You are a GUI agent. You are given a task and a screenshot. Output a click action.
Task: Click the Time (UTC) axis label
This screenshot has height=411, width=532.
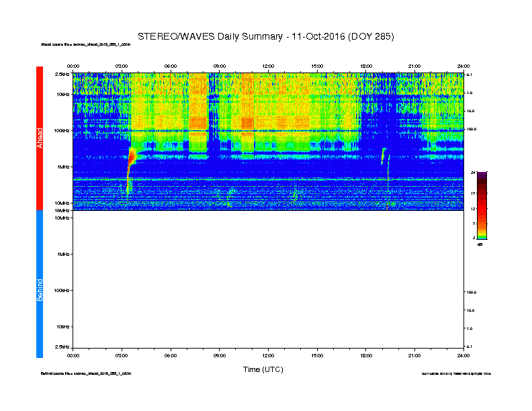(263, 369)
